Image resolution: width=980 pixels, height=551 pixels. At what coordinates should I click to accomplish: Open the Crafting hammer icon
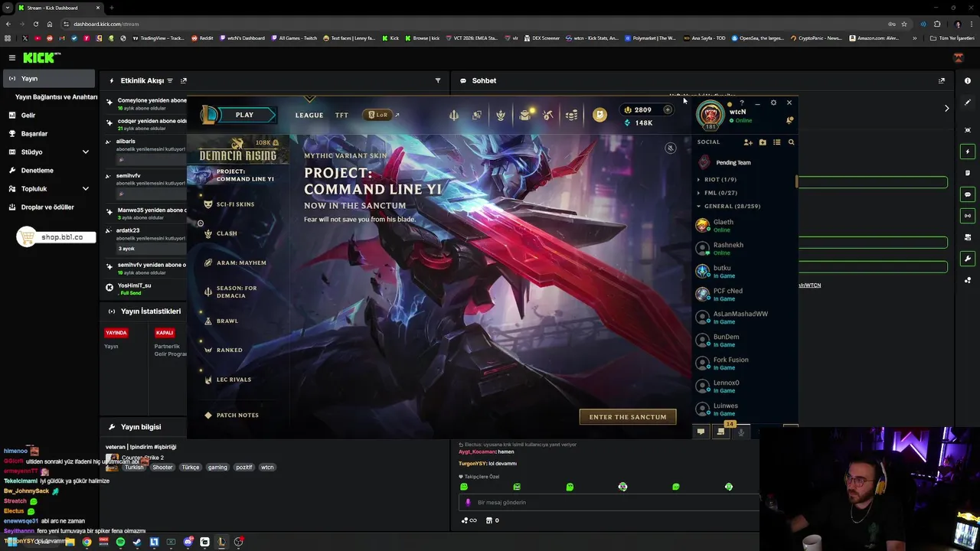tap(548, 115)
